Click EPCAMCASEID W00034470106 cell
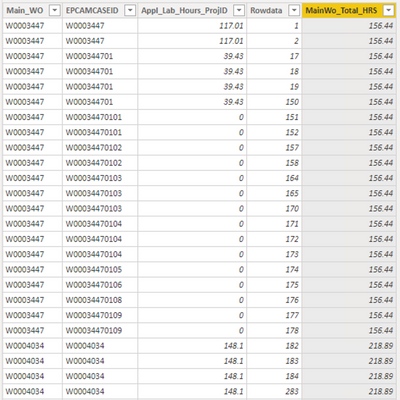This screenshot has width=400, height=400. [100, 285]
